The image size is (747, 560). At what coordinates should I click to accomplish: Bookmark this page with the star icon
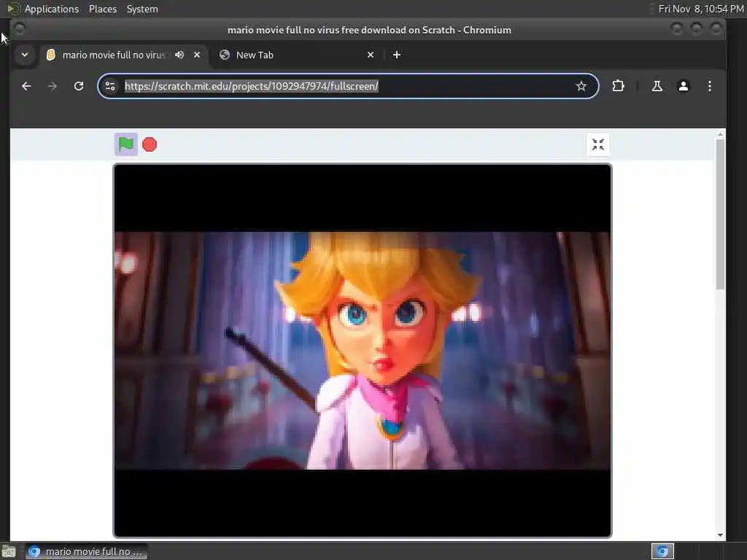coord(581,86)
